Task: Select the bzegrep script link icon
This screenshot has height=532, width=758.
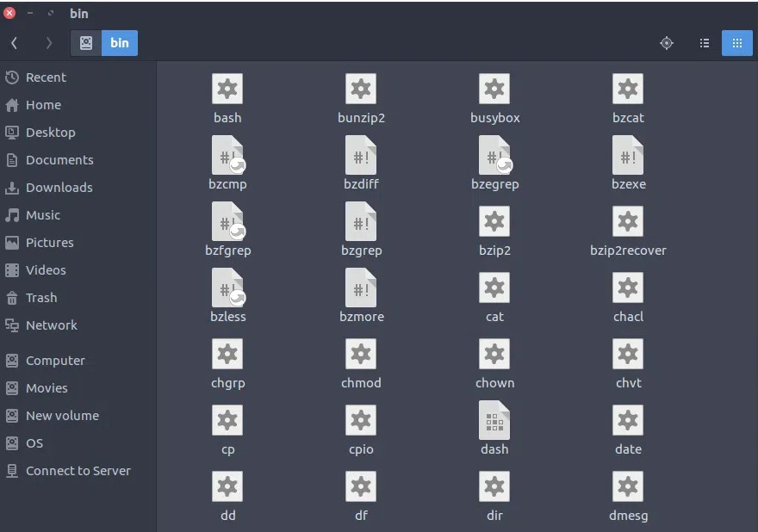Action: pos(494,155)
